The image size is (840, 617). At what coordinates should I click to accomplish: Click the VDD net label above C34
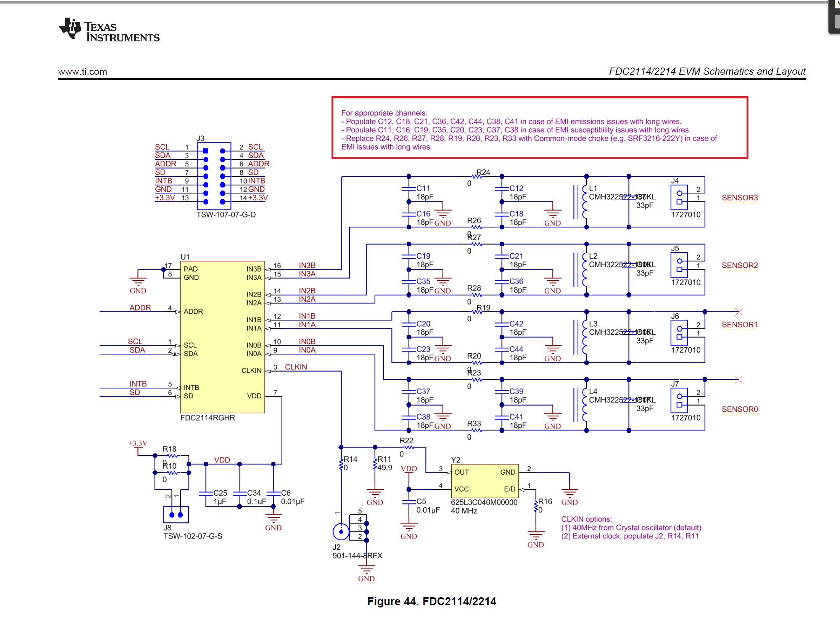(222, 460)
